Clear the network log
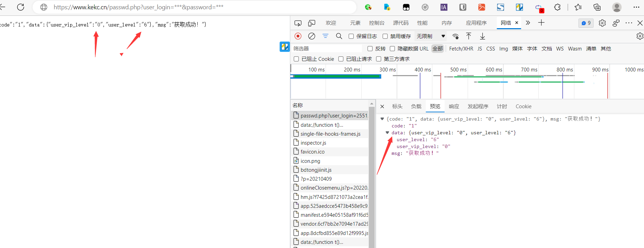 [312, 36]
